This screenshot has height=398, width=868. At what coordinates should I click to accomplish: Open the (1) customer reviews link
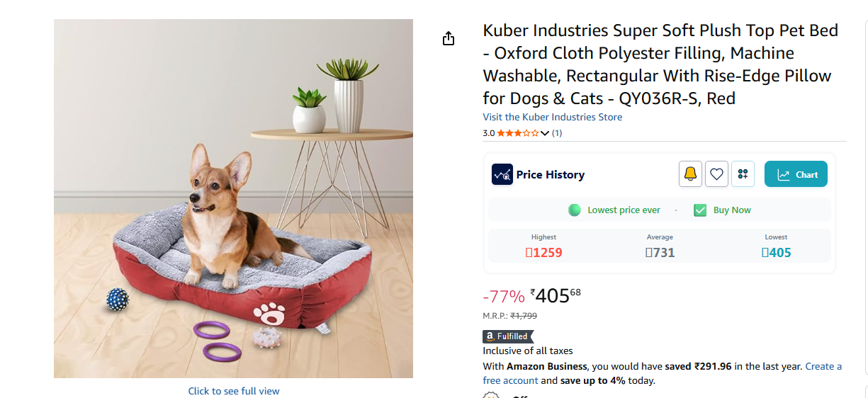click(557, 133)
